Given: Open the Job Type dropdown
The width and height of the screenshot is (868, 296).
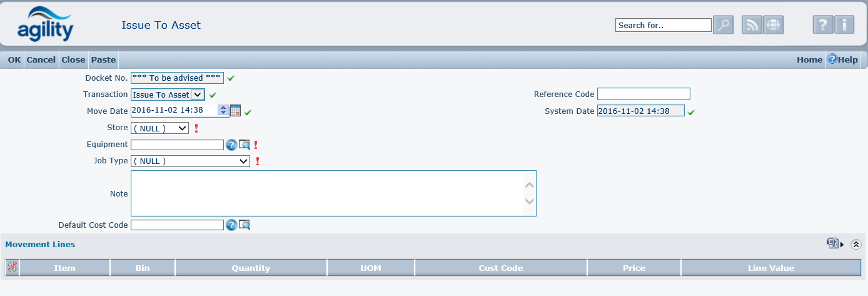Looking at the screenshot, I should click(190, 161).
